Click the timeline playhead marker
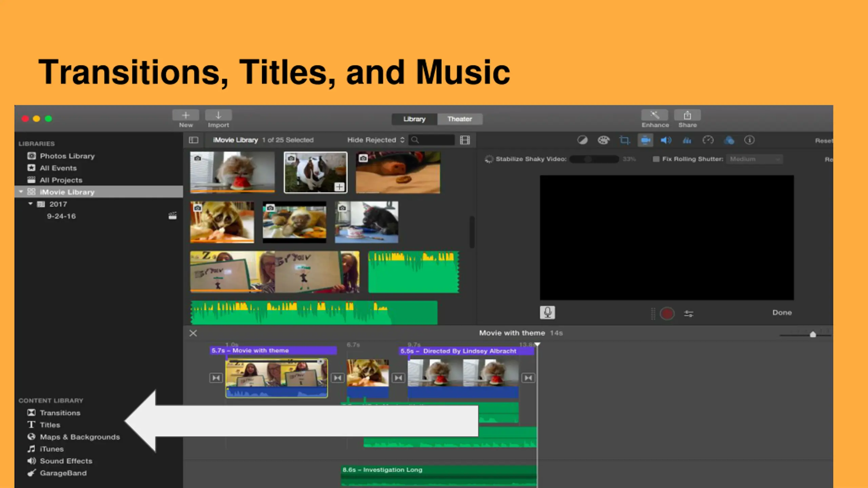The width and height of the screenshot is (868, 488). (x=537, y=344)
